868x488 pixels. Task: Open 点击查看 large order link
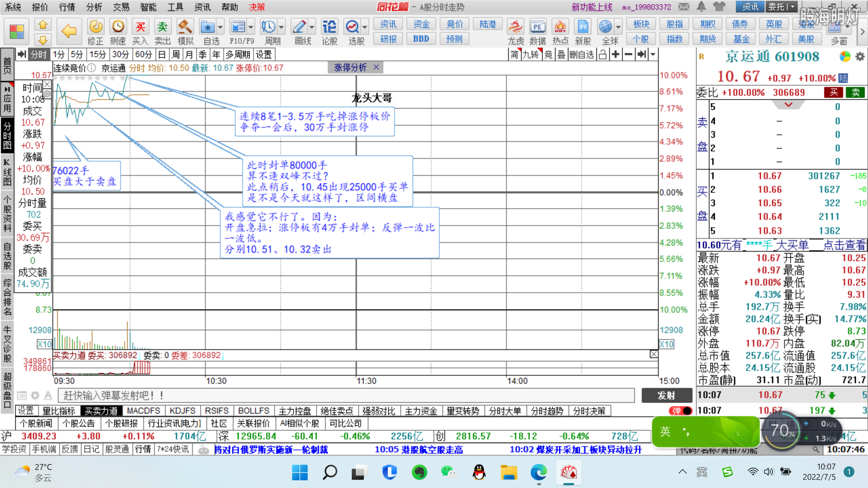(844, 245)
